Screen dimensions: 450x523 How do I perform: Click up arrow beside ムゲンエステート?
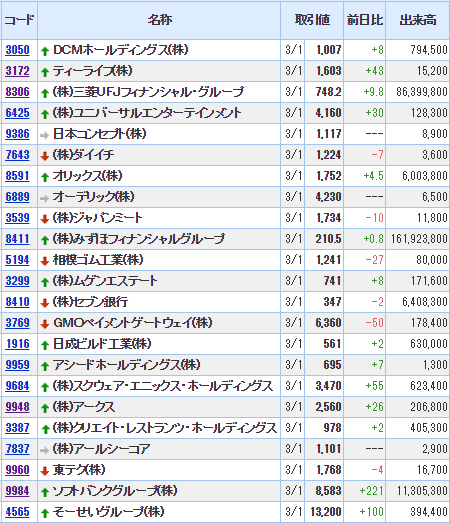[45, 283]
